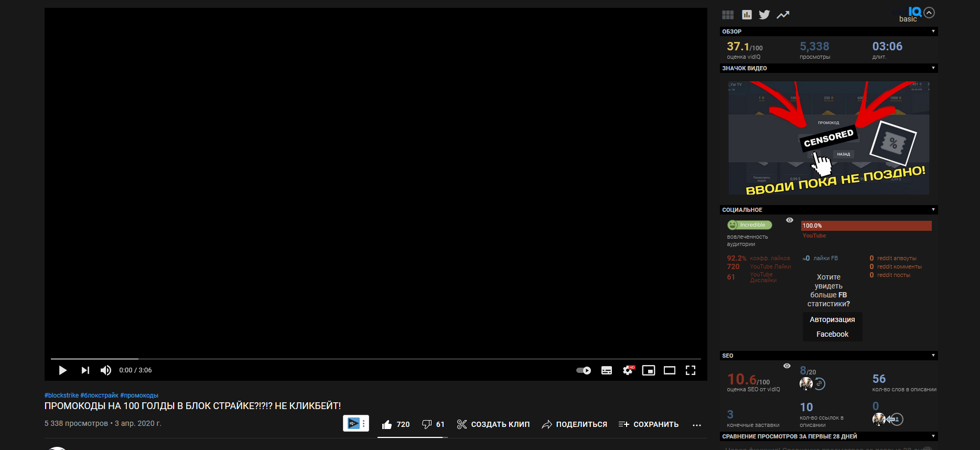This screenshot has height=450, width=980.
Task: Open the three-dots more actions menu
Action: click(x=697, y=425)
